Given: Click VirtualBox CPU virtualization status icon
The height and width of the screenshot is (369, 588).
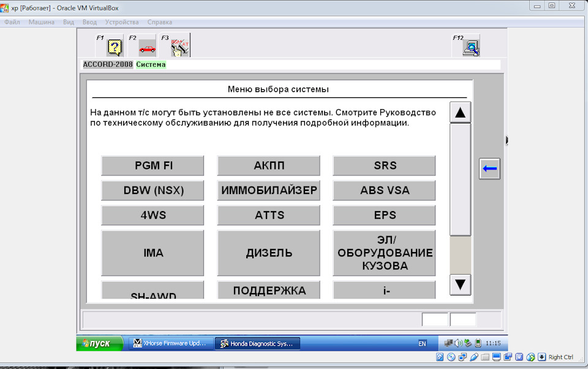Looking at the screenshot, I should tap(519, 357).
